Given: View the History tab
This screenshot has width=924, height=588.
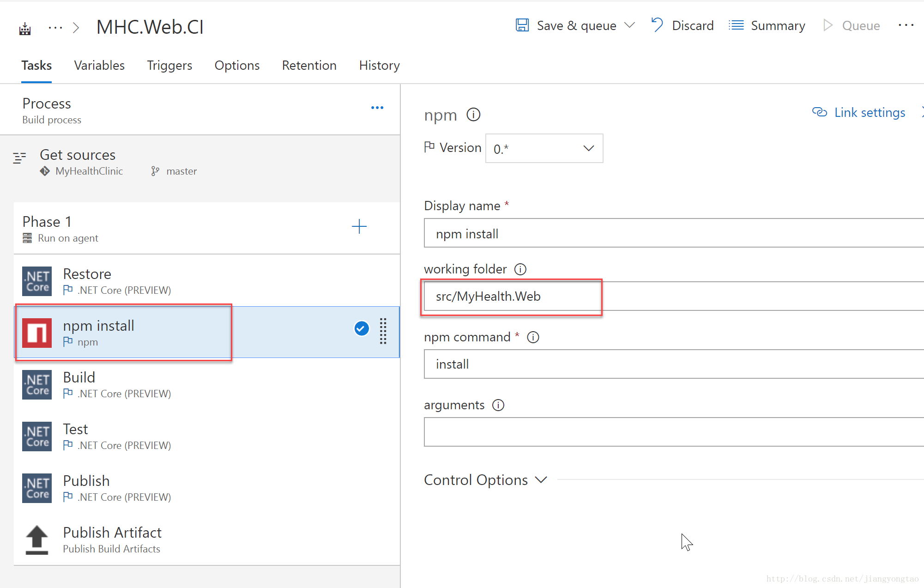Looking at the screenshot, I should pyautogui.click(x=379, y=66).
